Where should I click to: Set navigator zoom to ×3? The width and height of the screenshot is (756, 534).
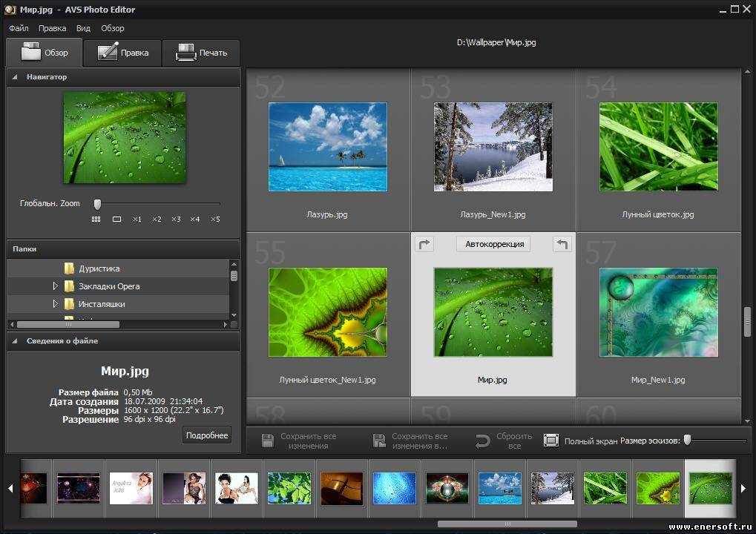pos(176,220)
